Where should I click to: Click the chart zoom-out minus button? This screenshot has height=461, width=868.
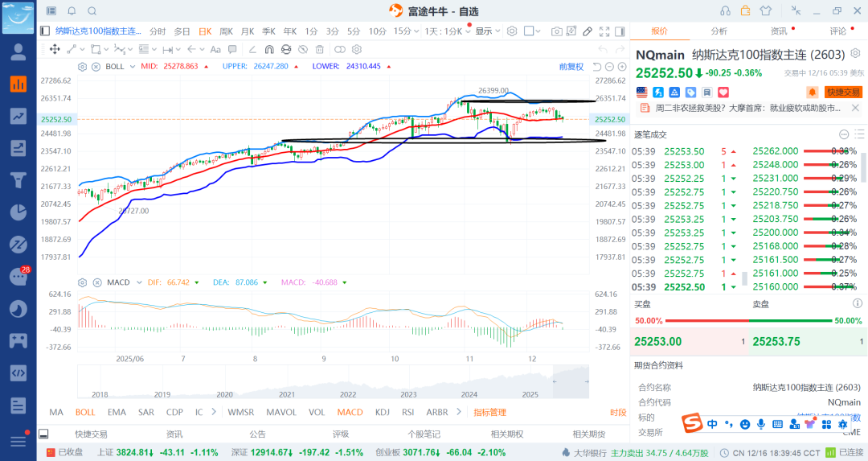coord(609,67)
